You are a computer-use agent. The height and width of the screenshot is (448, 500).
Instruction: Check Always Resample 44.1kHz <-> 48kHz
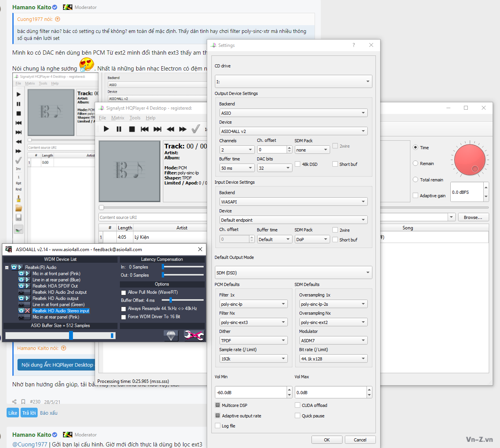pyautogui.click(x=124, y=309)
